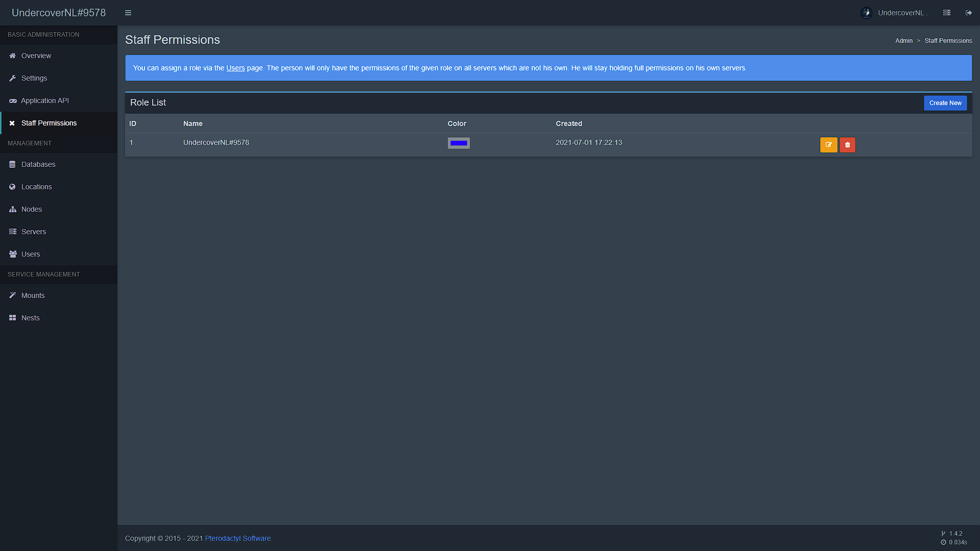The width and height of the screenshot is (980, 551).
Task: Toggle the hamburger sidebar menu icon
Action: pos(128,13)
